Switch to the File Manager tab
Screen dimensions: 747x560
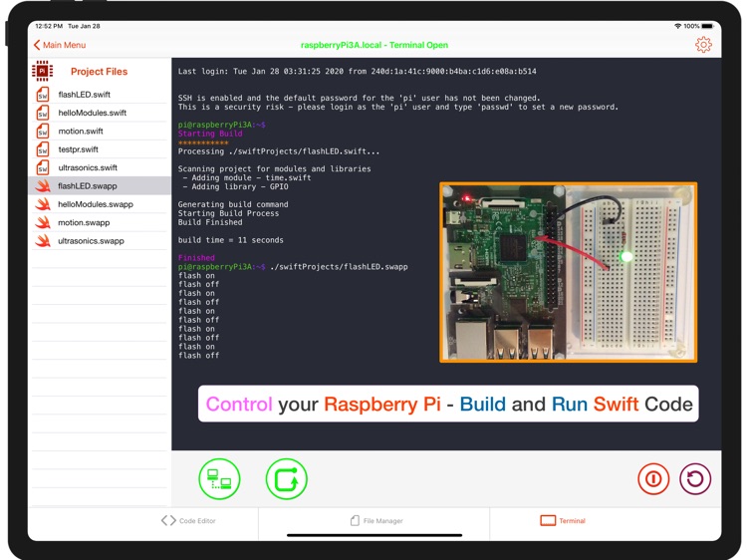point(376,521)
